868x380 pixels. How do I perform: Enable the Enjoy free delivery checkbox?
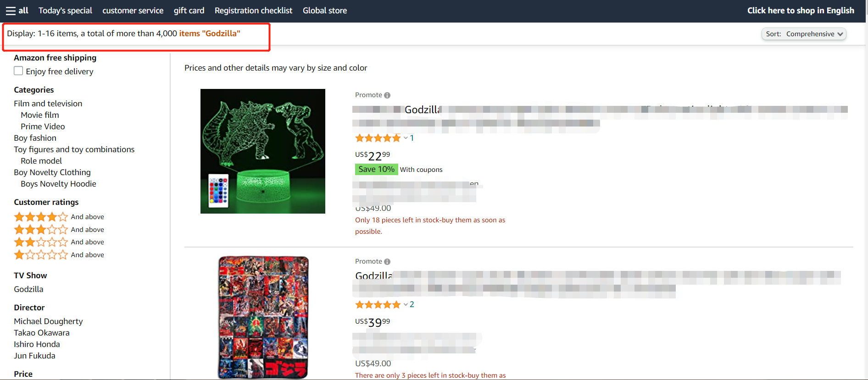pos(18,71)
